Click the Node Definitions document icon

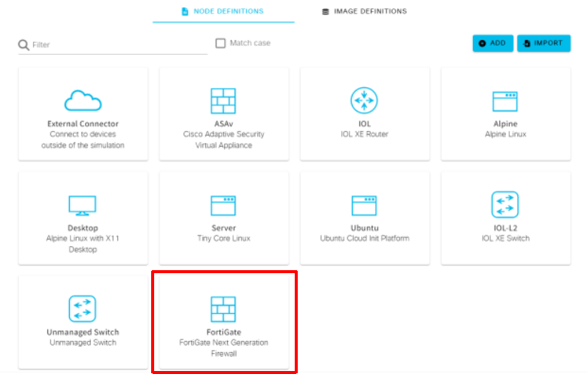pos(185,11)
